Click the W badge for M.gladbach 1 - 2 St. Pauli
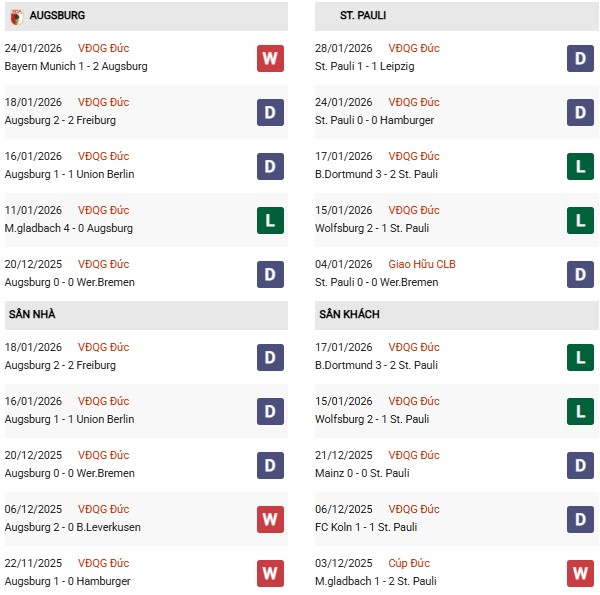Image resolution: width=600 pixels, height=595 pixels. [580, 573]
